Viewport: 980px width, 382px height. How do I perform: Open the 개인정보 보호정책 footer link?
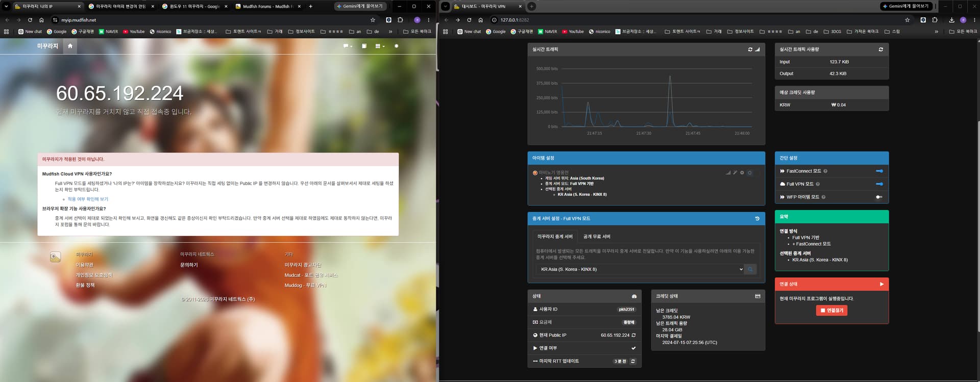point(94,275)
